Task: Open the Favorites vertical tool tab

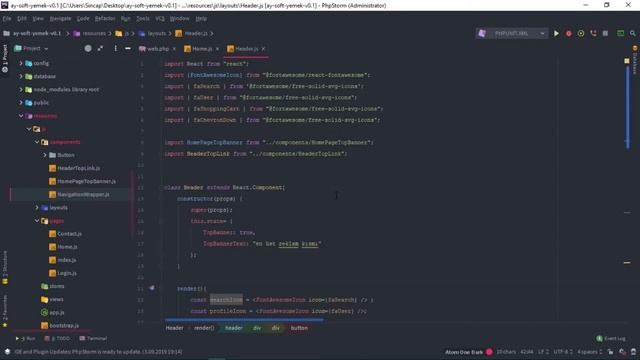Action: click(5, 311)
